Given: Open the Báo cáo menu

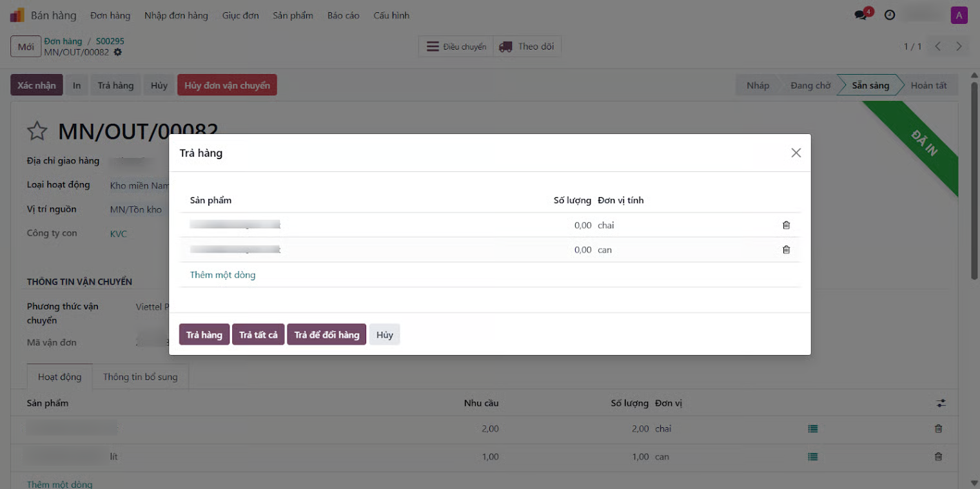Looking at the screenshot, I should coord(343,15).
